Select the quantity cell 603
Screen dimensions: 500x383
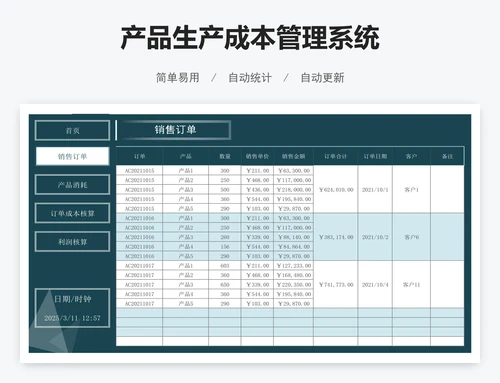[x=225, y=266]
